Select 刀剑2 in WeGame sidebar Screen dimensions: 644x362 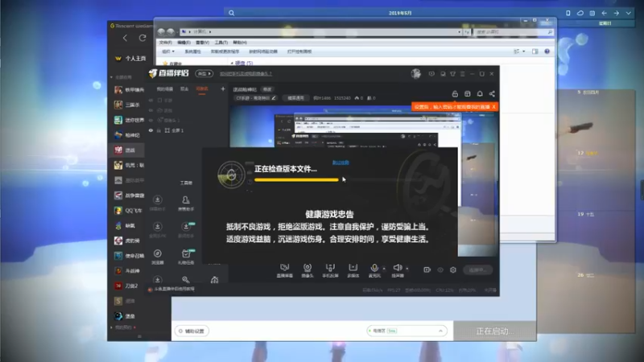click(x=128, y=286)
